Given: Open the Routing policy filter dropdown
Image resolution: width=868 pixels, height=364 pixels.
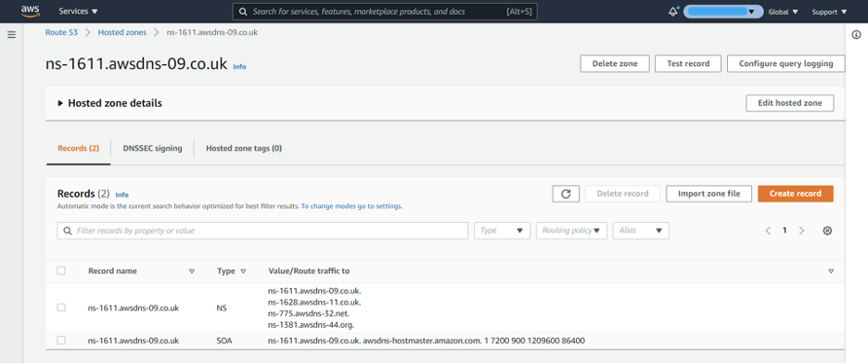Looking at the screenshot, I should tap(571, 231).
